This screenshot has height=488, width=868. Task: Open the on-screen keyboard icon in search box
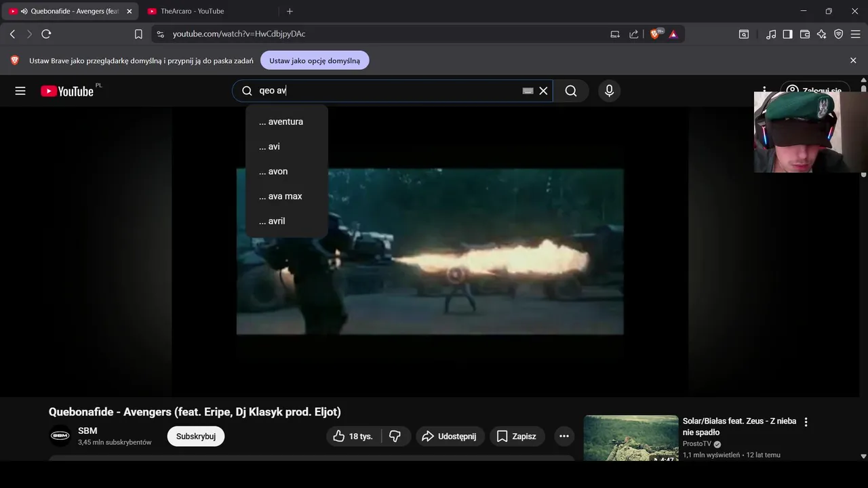pyautogui.click(x=528, y=91)
